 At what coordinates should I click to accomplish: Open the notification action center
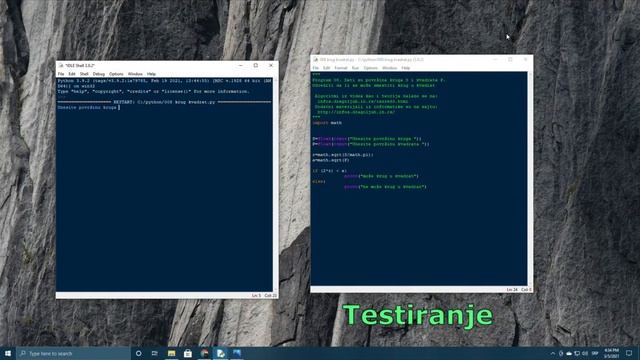(x=629, y=353)
